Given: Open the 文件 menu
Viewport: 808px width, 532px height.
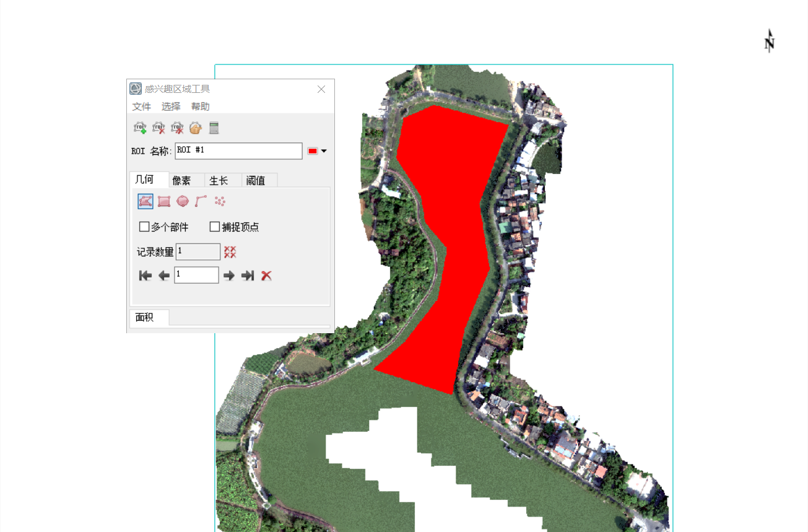Looking at the screenshot, I should coord(141,107).
